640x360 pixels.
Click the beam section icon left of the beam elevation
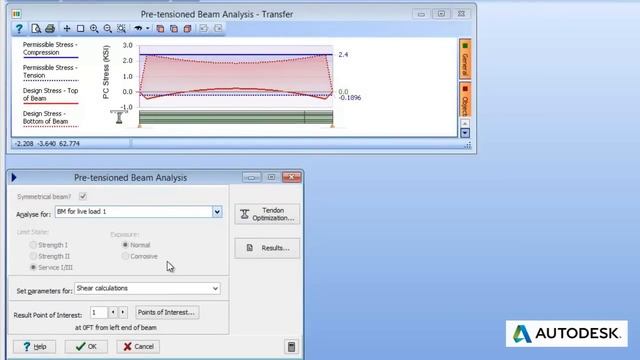(x=119, y=117)
